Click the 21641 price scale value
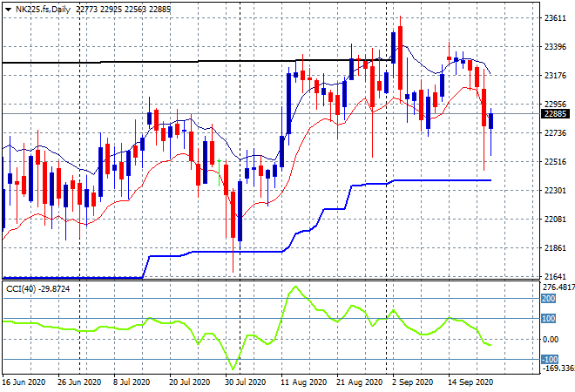The height and width of the screenshot is (392, 575). point(555,276)
